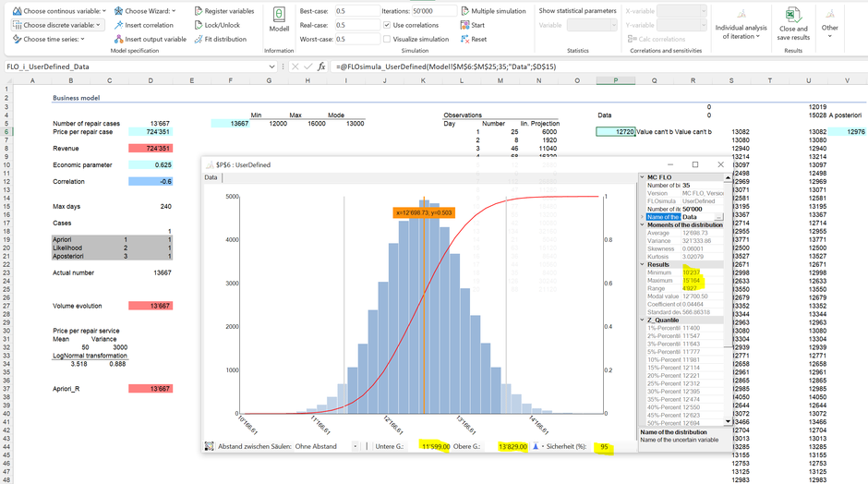Click the Insert Function fx icon
Screen dimensions: 868x484
pyautogui.click(x=321, y=67)
